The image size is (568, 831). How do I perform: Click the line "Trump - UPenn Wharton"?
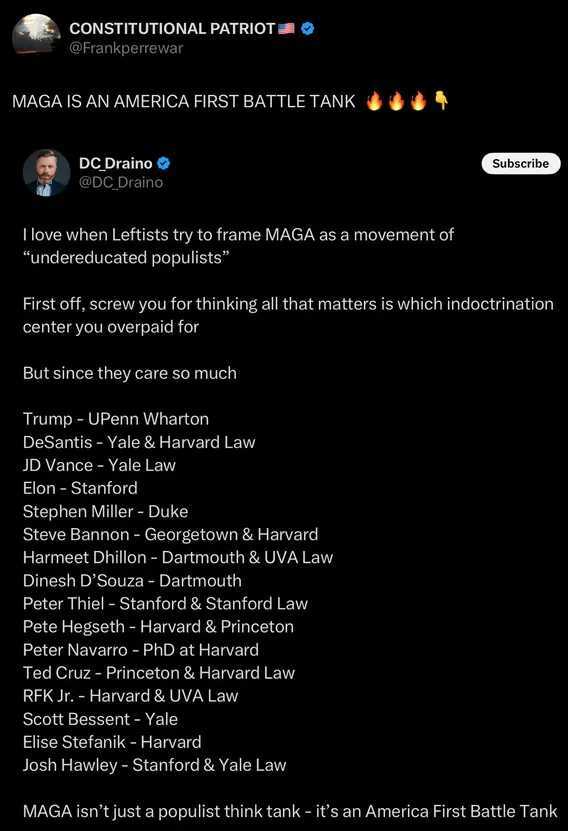[116, 419]
